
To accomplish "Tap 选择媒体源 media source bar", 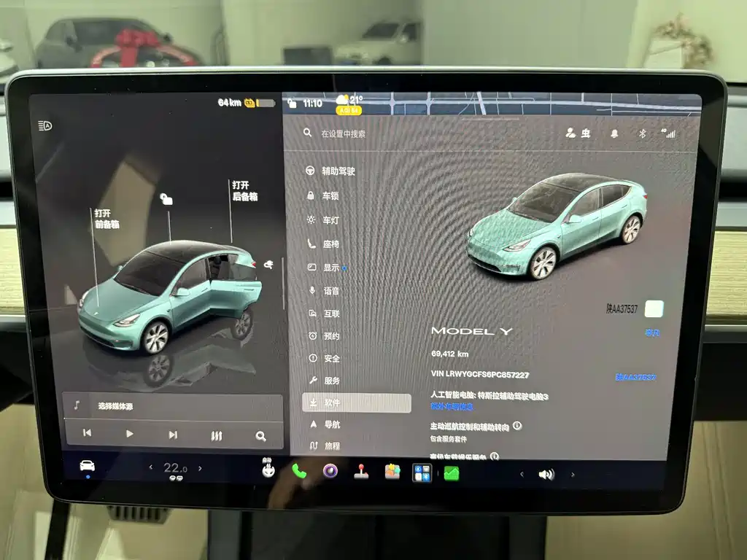I will [172, 406].
